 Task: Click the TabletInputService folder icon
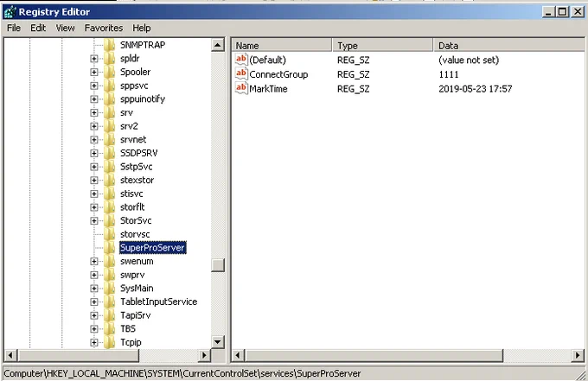click(109, 302)
